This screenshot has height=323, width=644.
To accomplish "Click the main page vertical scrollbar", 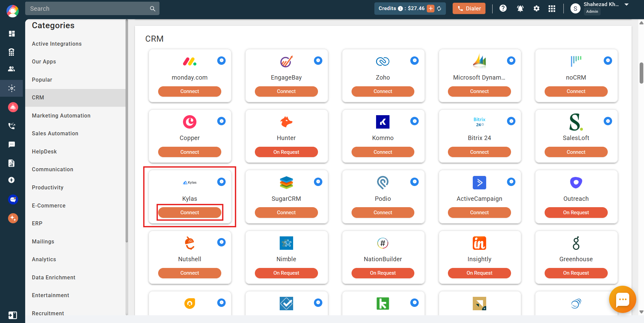I will (641, 73).
